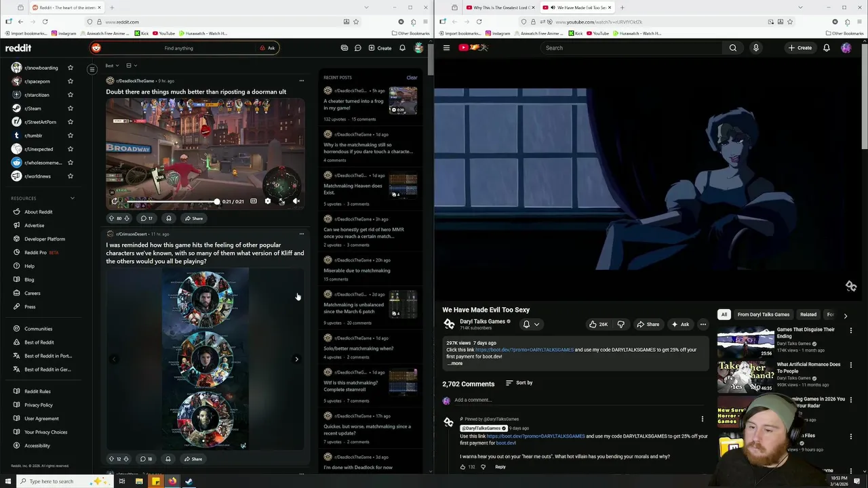This screenshot has width=868, height=488.
Task: Toggle favorite star for r/wholesomememes
Action: click(x=70, y=163)
